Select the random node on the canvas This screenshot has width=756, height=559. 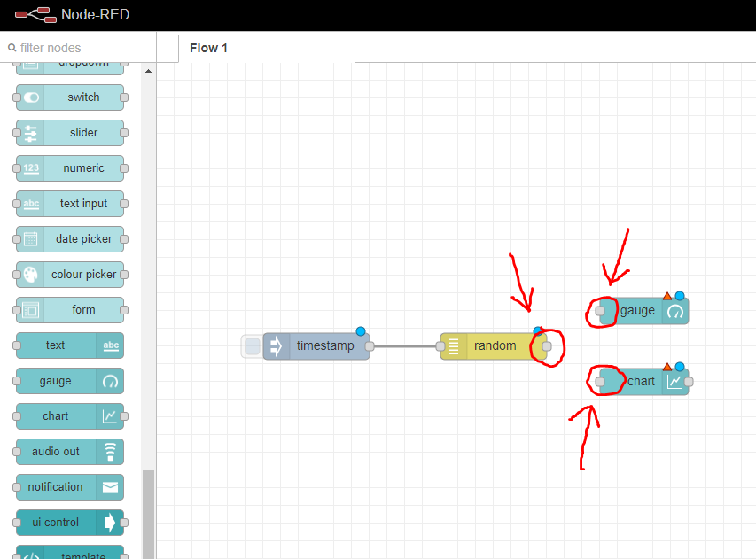(x=492, y=345)
